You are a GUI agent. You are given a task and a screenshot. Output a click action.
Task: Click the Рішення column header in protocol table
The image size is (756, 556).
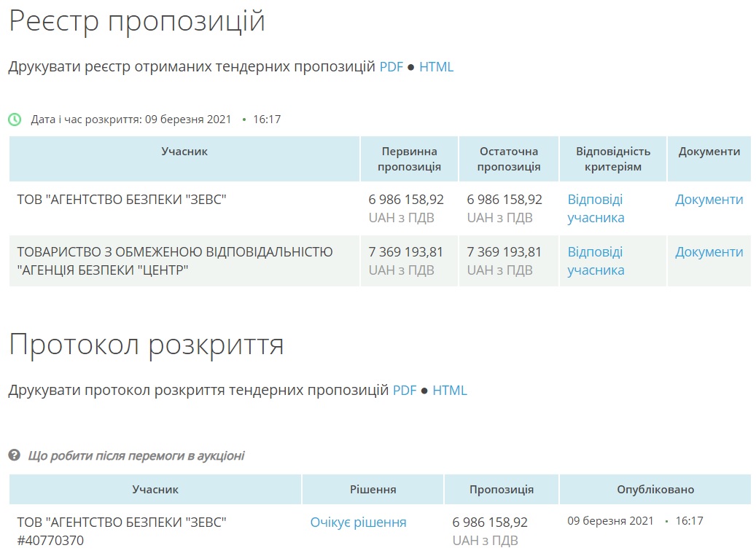[373, 490]
